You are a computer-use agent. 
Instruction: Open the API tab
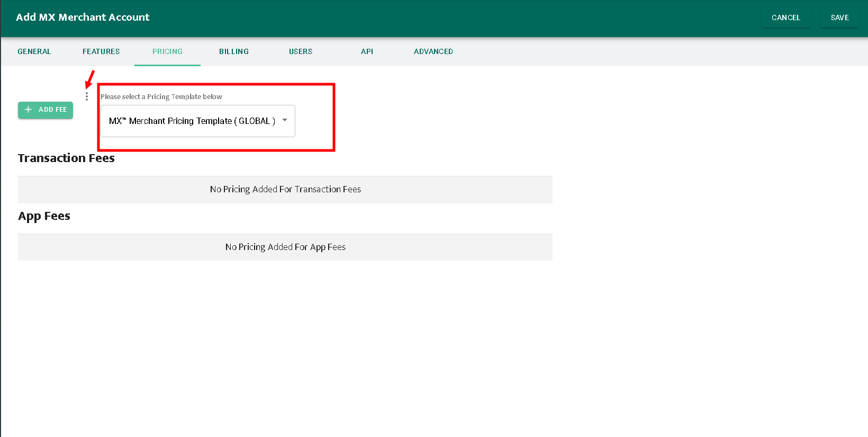367,51
